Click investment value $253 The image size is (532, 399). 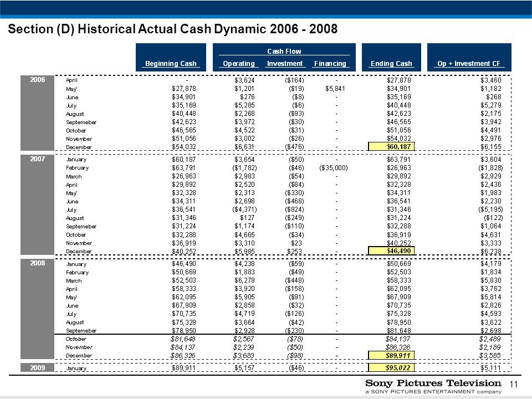click(294, 251)
